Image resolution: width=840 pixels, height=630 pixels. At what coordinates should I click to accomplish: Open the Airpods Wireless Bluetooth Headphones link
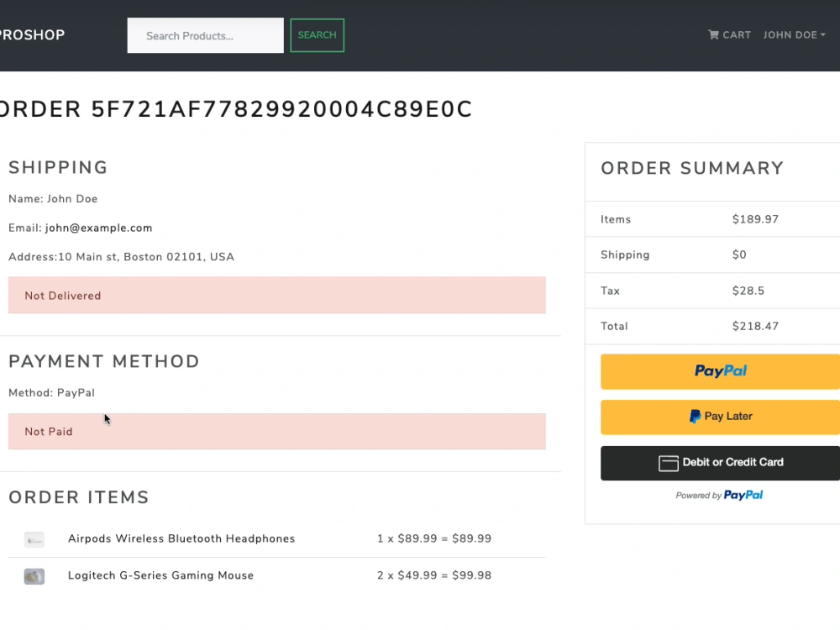pyautogui.click(x=181, y=538)
